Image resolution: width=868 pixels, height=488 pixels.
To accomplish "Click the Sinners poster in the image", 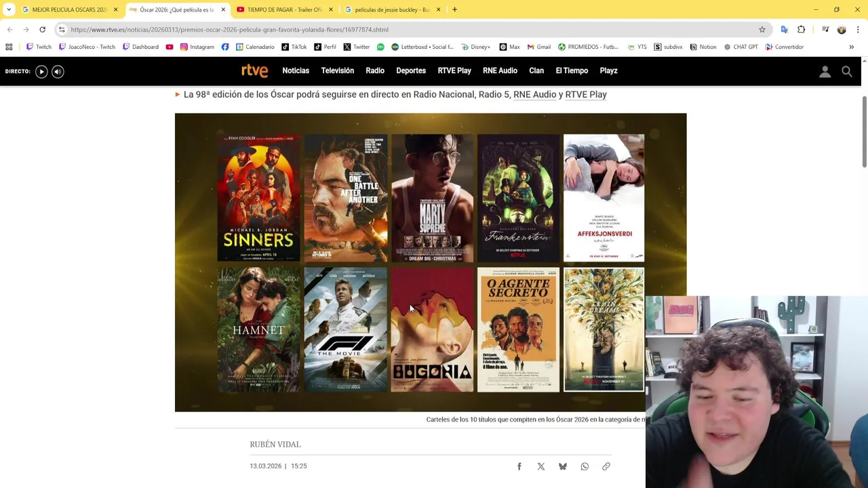I will (x=258, y=198).
